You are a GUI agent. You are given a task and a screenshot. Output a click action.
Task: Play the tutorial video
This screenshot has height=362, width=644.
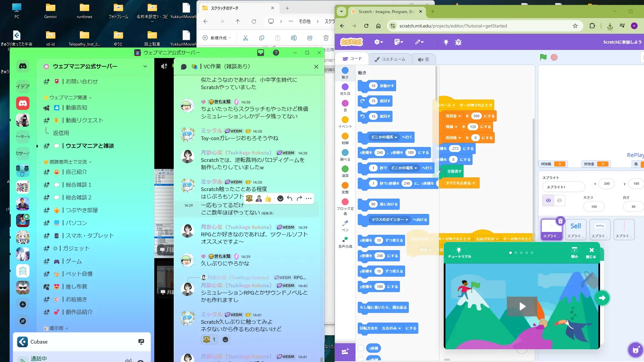522,306
